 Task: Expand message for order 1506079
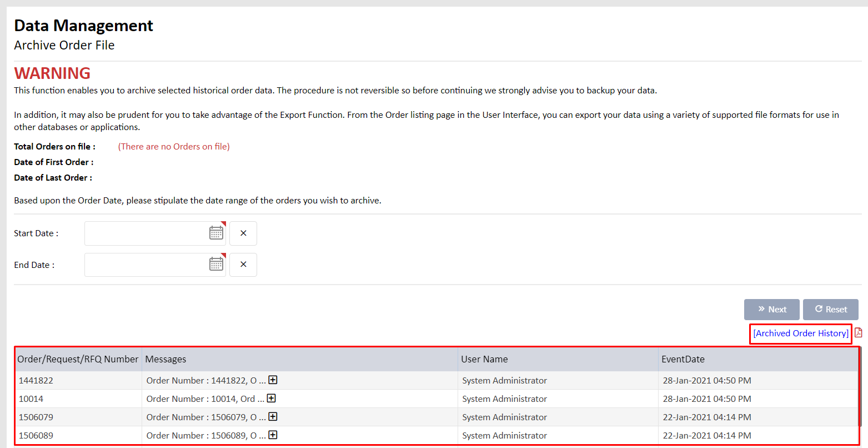click(x=273, y=416)
